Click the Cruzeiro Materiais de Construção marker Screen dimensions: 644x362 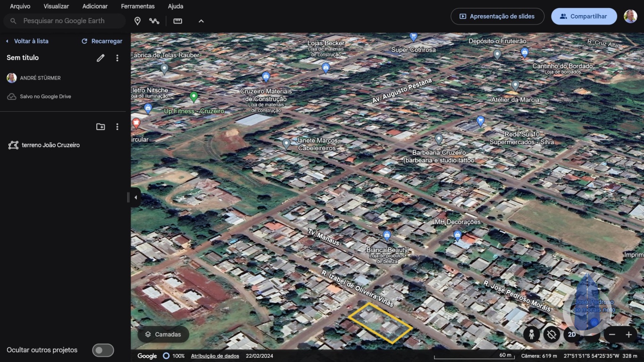click(266, 77)
